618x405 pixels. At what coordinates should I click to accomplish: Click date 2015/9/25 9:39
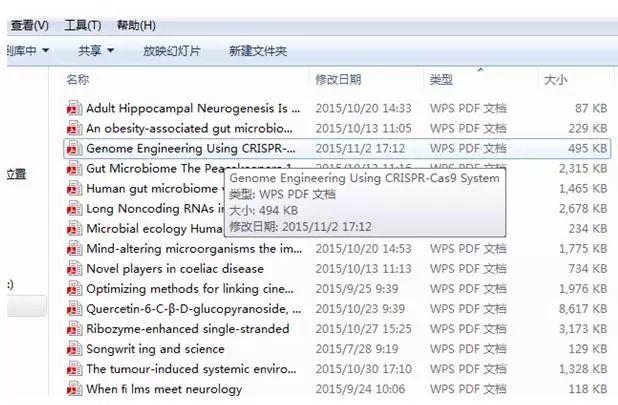(x=357, y=289)
